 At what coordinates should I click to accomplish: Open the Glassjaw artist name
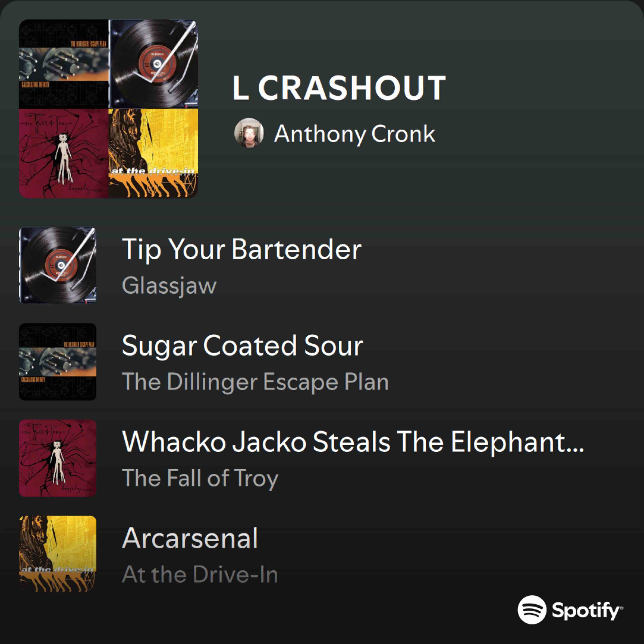point(169,286)
